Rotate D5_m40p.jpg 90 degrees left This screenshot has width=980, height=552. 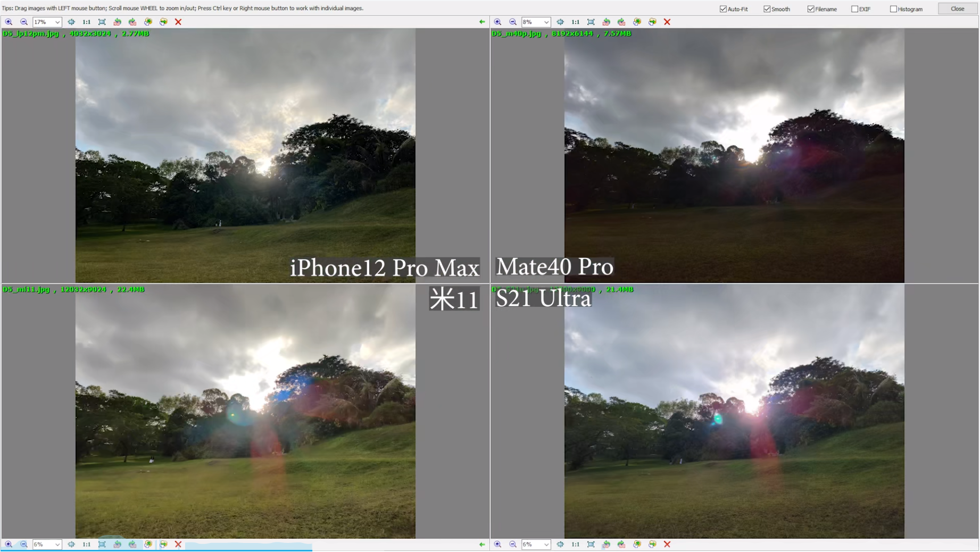[x=606, y=22]
